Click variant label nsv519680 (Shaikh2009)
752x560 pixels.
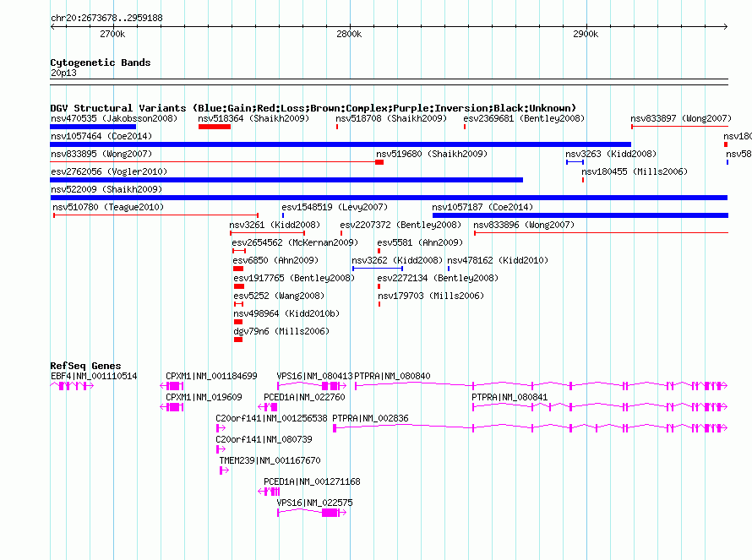pos(432,154)
